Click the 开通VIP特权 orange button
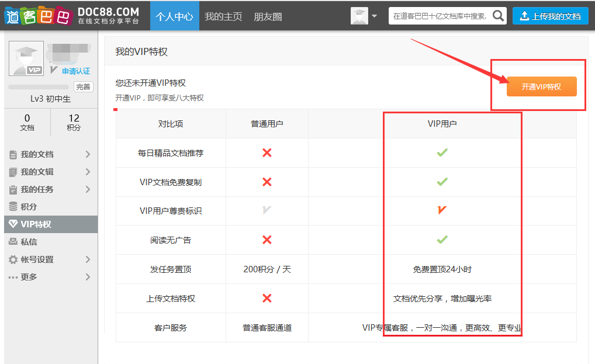595x364 pixels. point(541,86)
